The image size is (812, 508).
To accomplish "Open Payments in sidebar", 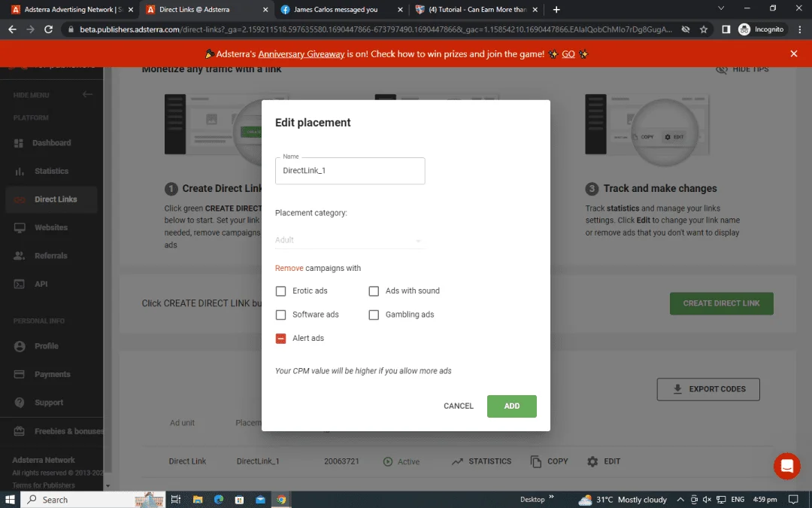I will point(51,374).
